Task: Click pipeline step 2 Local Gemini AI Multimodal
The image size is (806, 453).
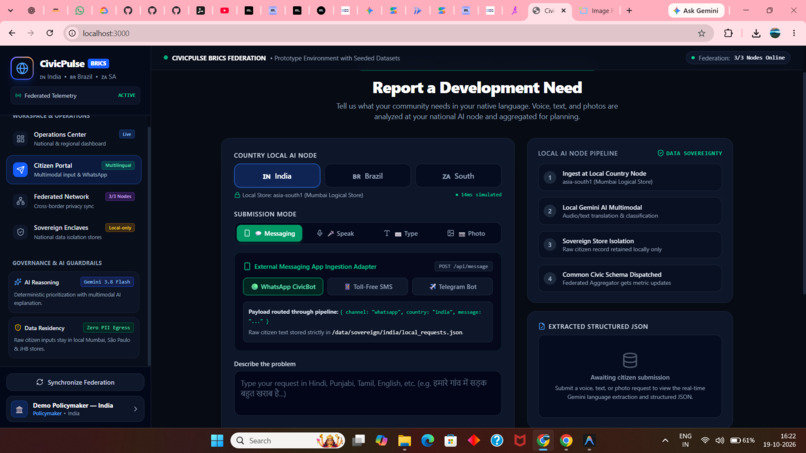Action: tap(630, 211)
